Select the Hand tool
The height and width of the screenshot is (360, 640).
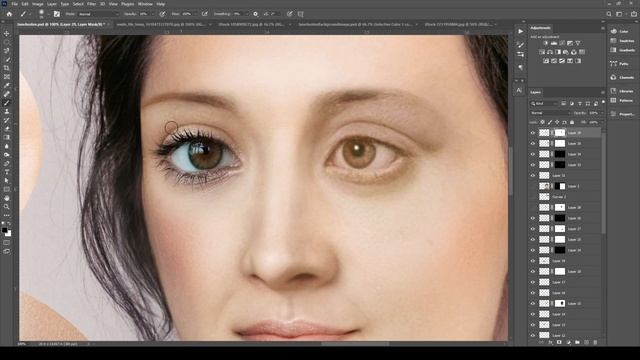coord(7,198)
